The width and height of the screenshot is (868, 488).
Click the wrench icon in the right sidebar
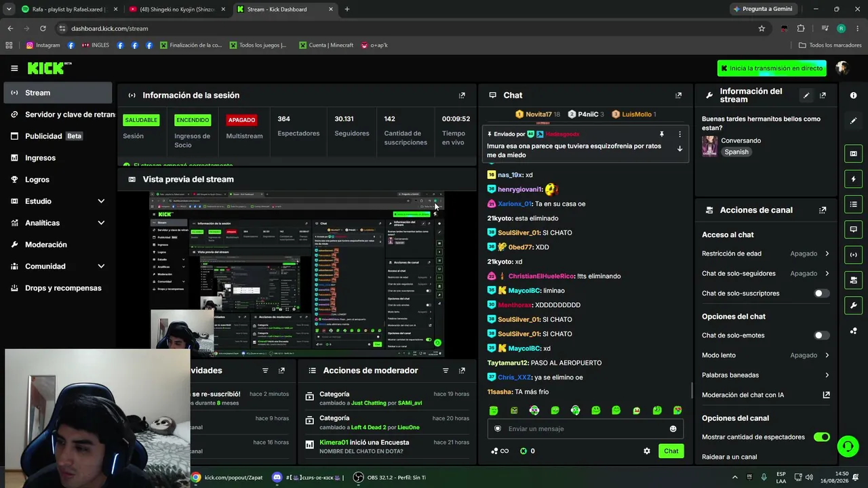click(x=853, y=306)
